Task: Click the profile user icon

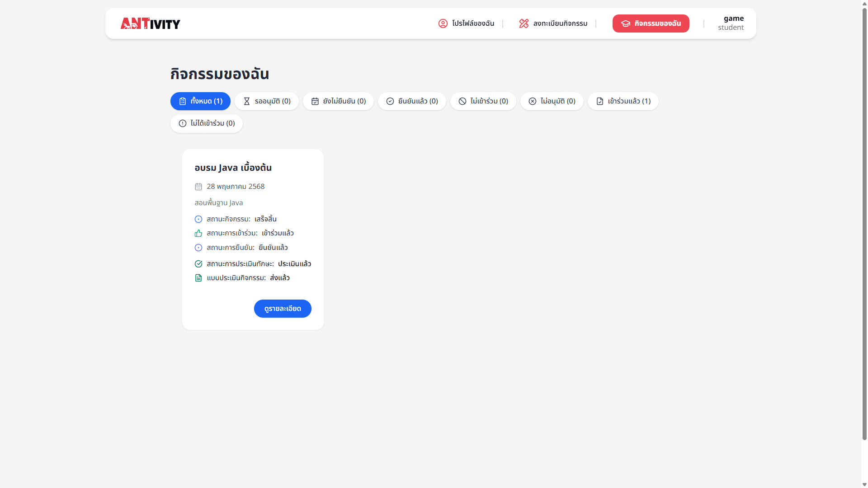Action: tap(443, 23)
